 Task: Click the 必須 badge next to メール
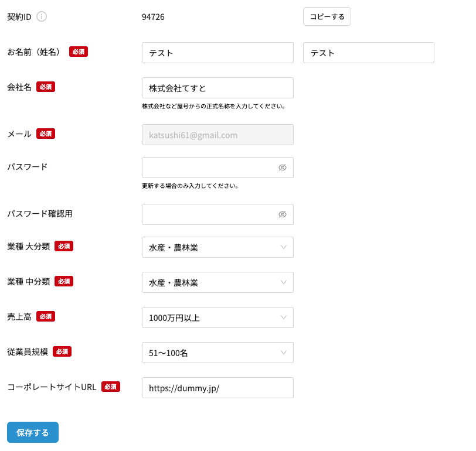pyautogui.click(x=46, y=134)
